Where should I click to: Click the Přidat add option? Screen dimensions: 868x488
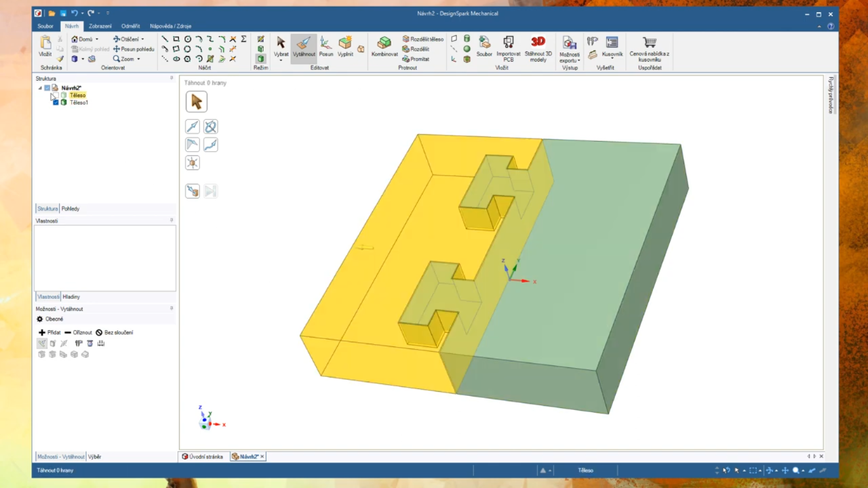coord(50,333)
